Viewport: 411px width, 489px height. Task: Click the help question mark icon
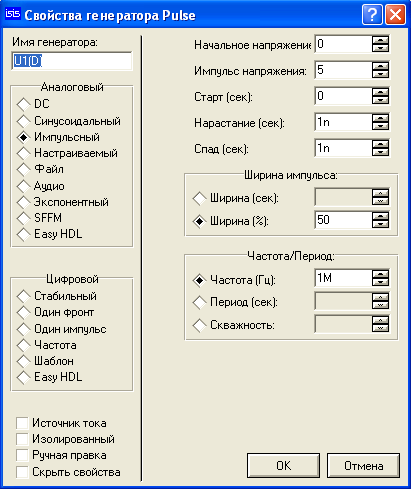(372, 15)
